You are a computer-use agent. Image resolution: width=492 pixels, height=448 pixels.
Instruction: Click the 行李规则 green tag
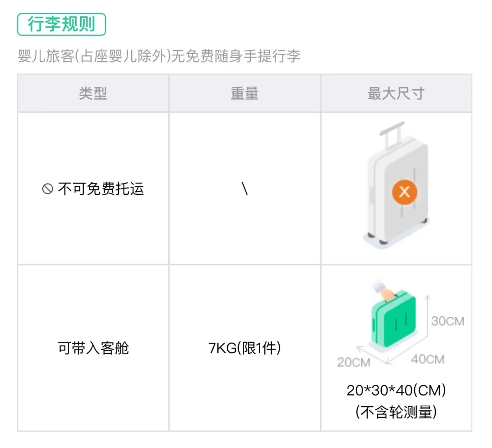point(61,25)
